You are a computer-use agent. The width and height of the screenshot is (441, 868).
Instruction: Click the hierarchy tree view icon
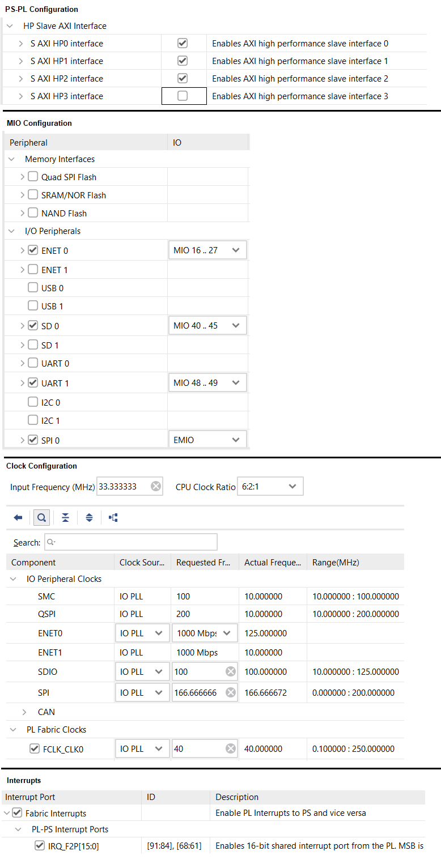(x=113, y=518)
